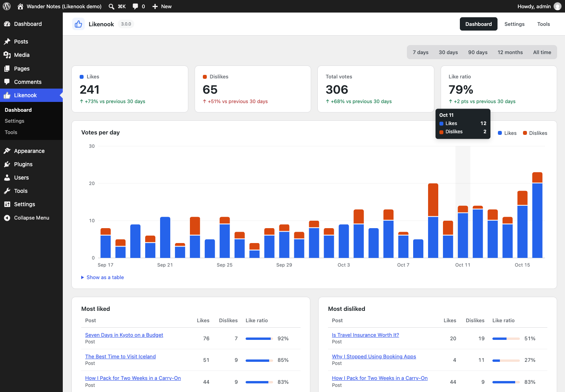Screen dimensions: 565x392
Task: Open Users icon in sidebar
Action: tap(7, 178)
